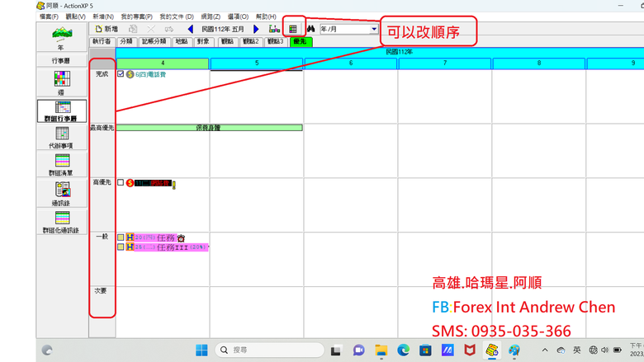Click the 新增 new item button
This screenshot has height=362, width=644.
107,29
